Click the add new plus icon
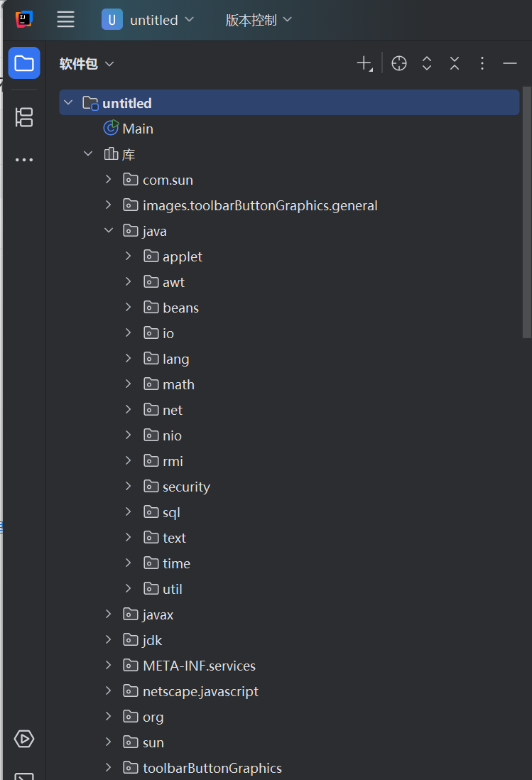532x780 pixels. (364, 64)
